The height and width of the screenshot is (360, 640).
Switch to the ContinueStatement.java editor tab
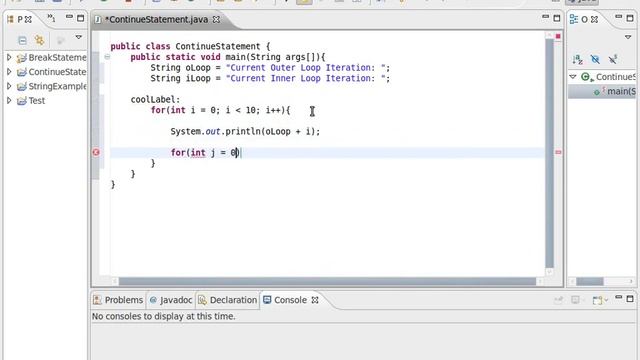156,19
